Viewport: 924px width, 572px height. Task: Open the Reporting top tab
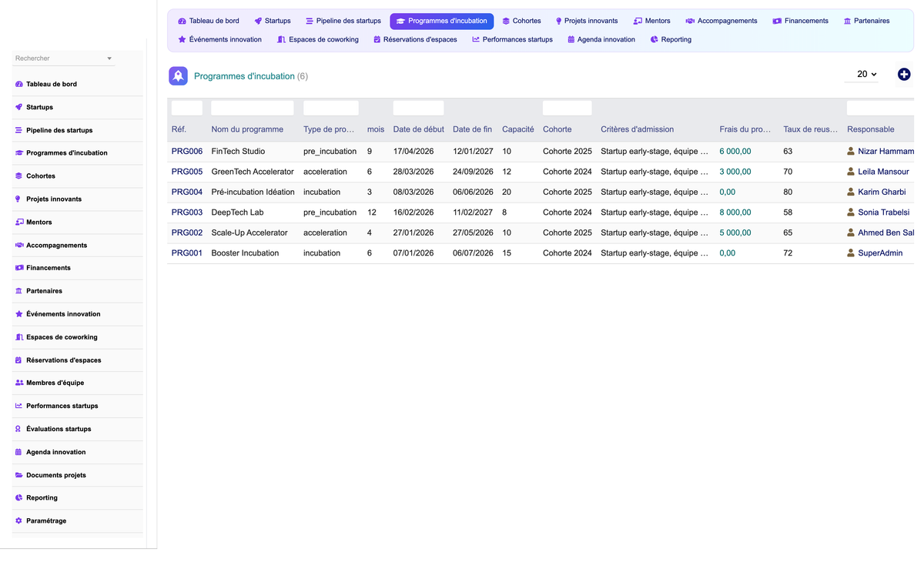pos(671,39)
